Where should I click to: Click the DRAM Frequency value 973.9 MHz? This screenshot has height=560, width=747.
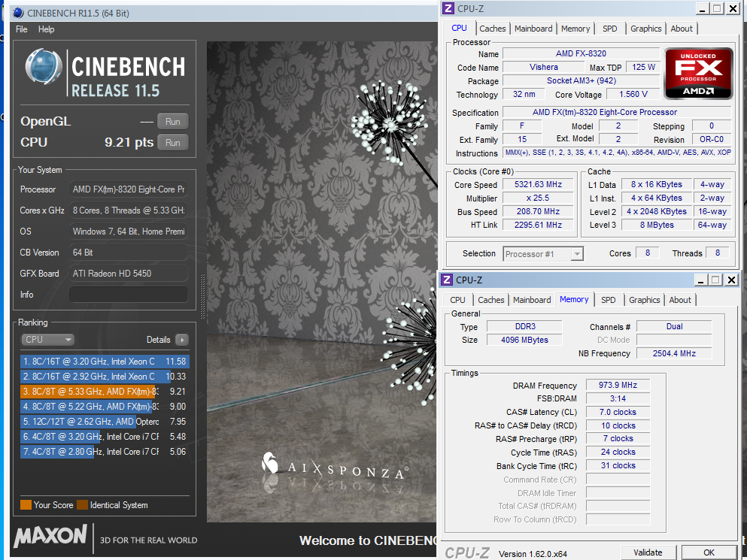point(618,385)
